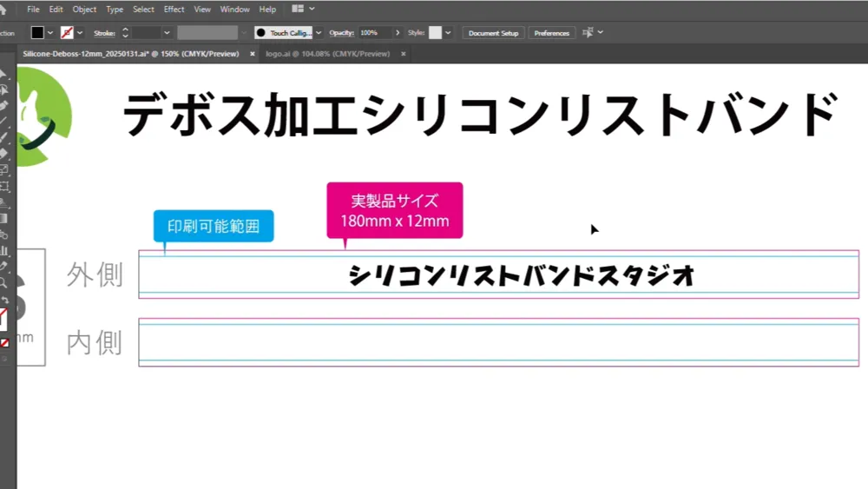Expand the Stroke weight dropdown
Screen dimensions: 868x489
tap(167, 33)
